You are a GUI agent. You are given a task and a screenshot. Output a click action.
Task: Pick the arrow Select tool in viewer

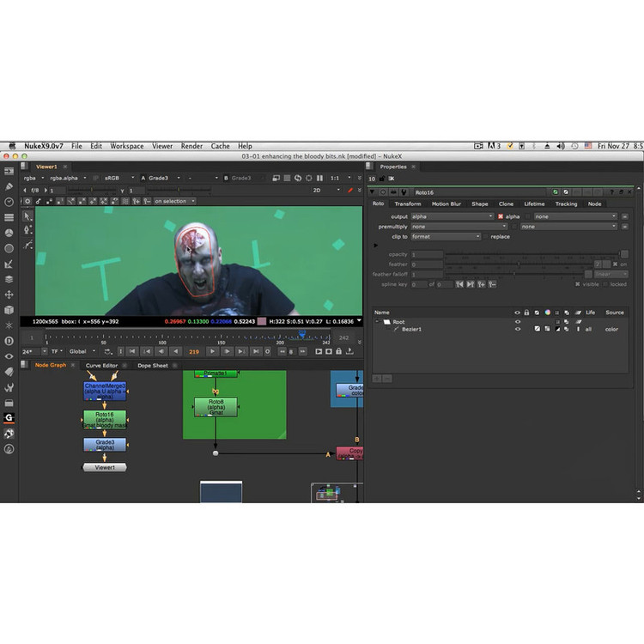point(27,216)
